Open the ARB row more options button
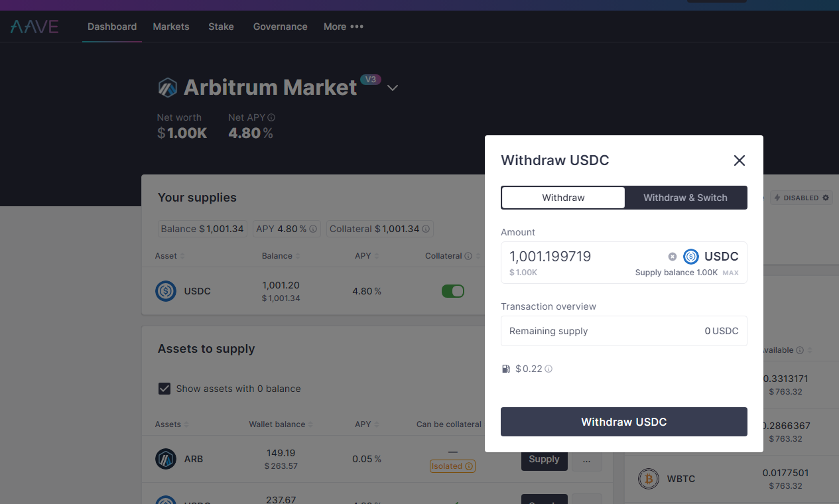 (x=587, y=459)
